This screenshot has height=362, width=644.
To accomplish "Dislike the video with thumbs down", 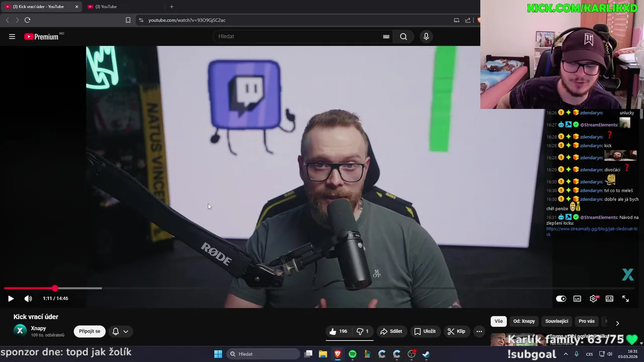I will [x=363, y=331].
